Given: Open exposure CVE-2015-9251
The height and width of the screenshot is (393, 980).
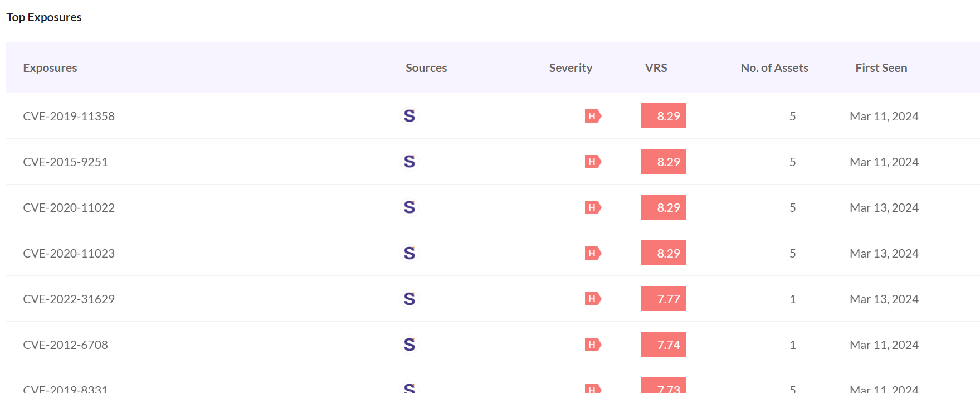Looking at the screenshot, I should click(x=65, y=162).
